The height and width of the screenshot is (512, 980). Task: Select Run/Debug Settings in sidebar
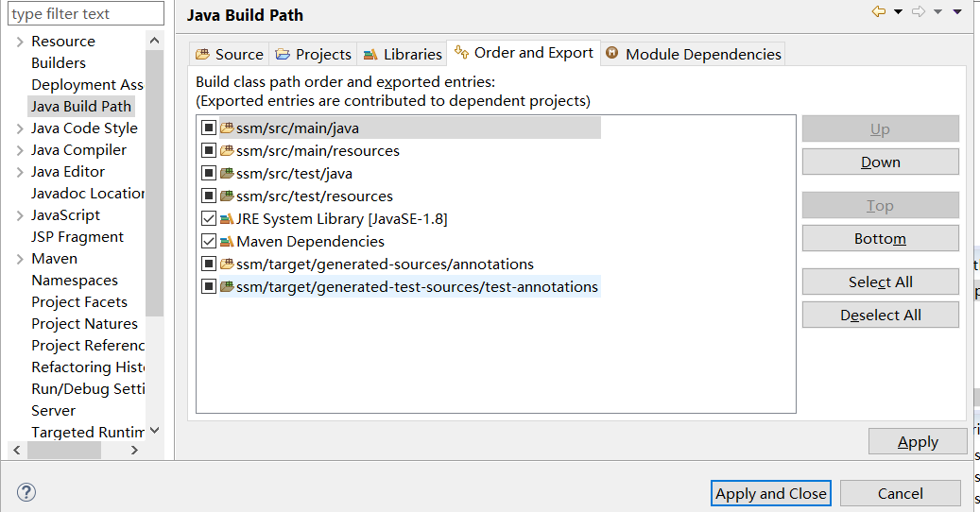coord(87,389)
